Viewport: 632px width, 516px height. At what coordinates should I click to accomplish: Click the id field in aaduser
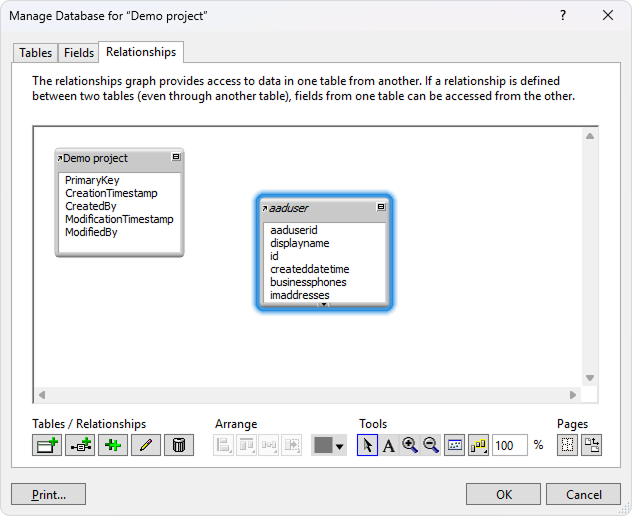click(x=274, y=256)
